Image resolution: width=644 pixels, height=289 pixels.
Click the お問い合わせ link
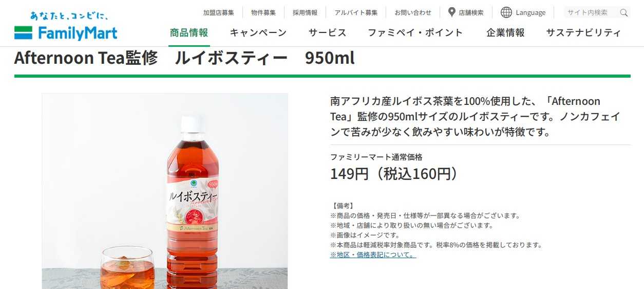(x=413, y=12)
